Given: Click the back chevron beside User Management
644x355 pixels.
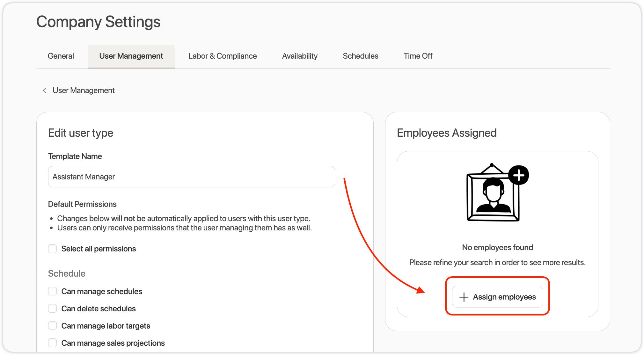Looking at the screenshot, I should 45,91.
